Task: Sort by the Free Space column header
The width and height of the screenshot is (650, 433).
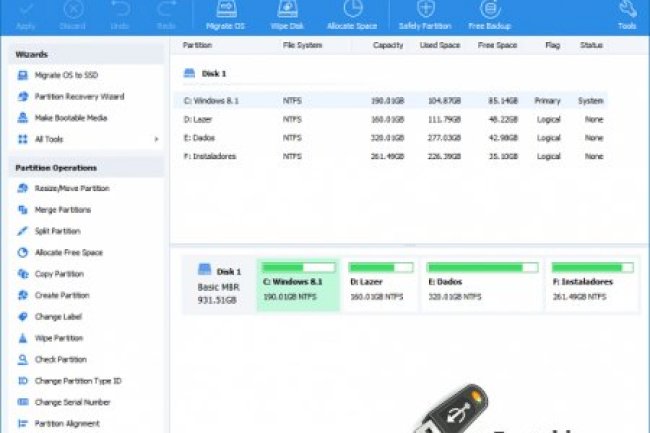Action: point(496,45)
